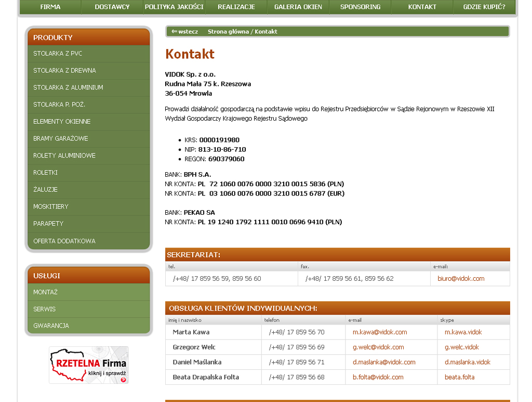532x402 pixels.
Task: Click m.kawa@vidok.com email link
Action: coord(380,332)
